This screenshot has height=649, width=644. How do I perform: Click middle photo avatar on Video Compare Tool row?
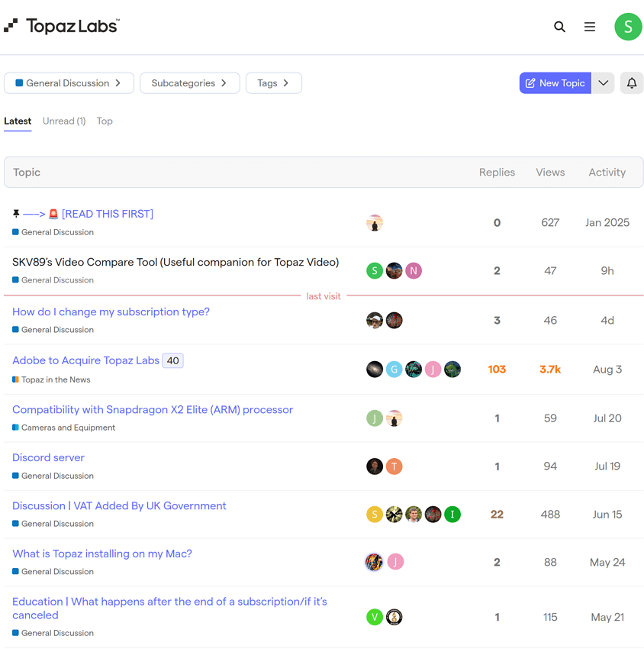coord(394,271)
